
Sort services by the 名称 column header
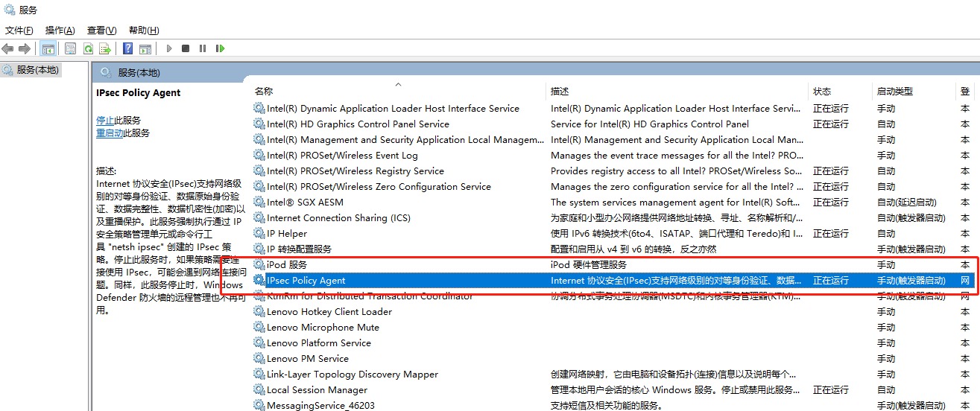point(264,92)
